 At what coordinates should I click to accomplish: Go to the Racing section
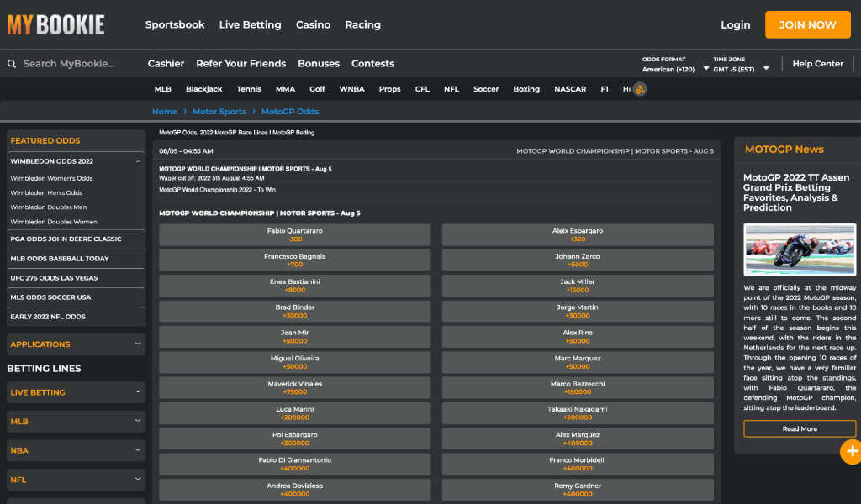[362, 24]
